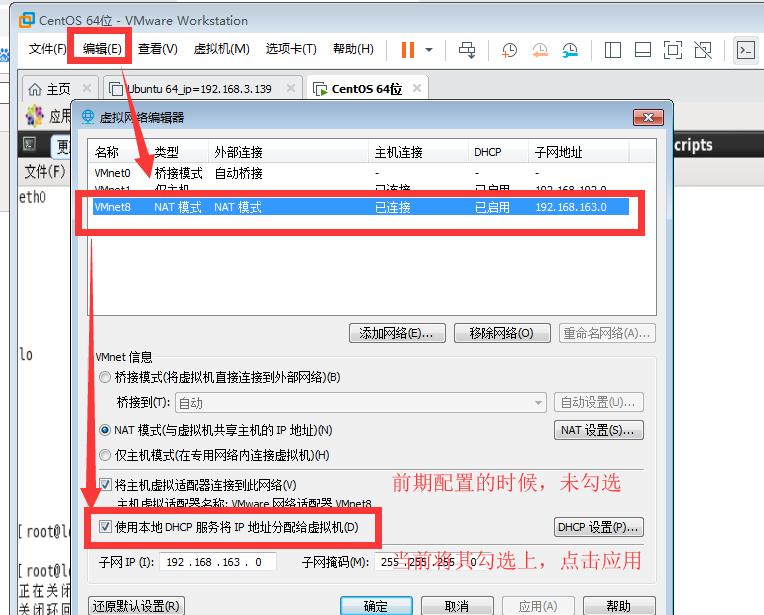Switch to the 主页 tab
This screenshot has height=615, width=764.
click(x=60, y=89)
